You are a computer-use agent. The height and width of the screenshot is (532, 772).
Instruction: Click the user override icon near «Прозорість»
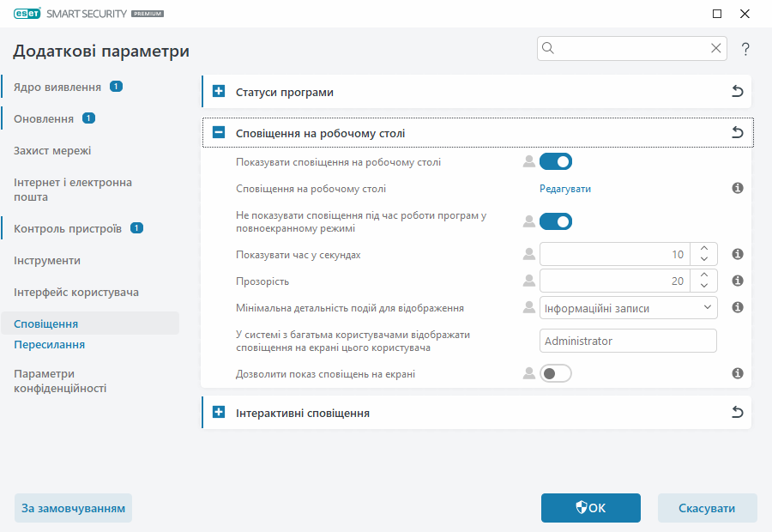(x=528, y=280)
